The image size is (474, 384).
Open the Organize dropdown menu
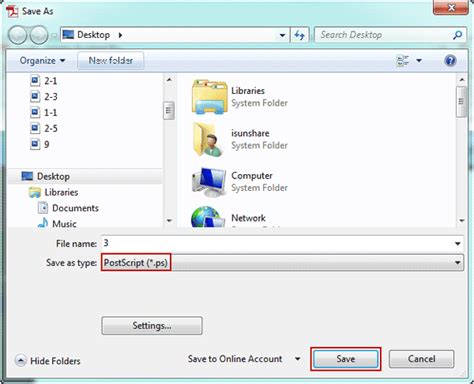click(42, 61)
